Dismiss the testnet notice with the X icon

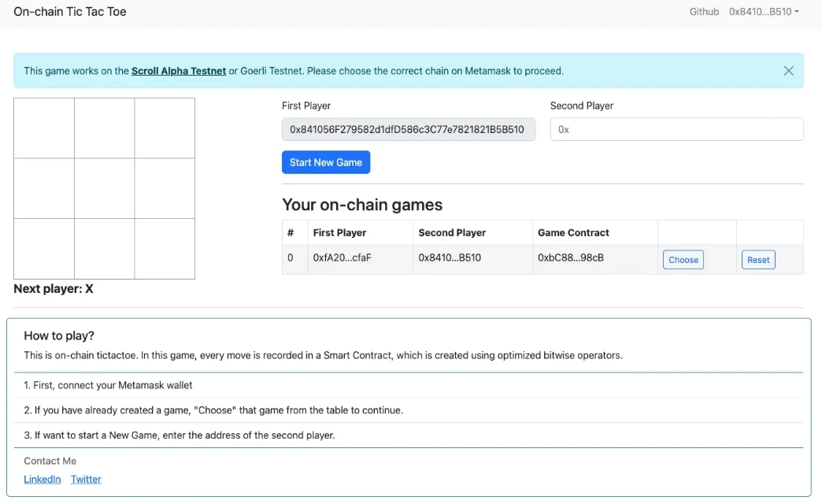click(788, 71)
